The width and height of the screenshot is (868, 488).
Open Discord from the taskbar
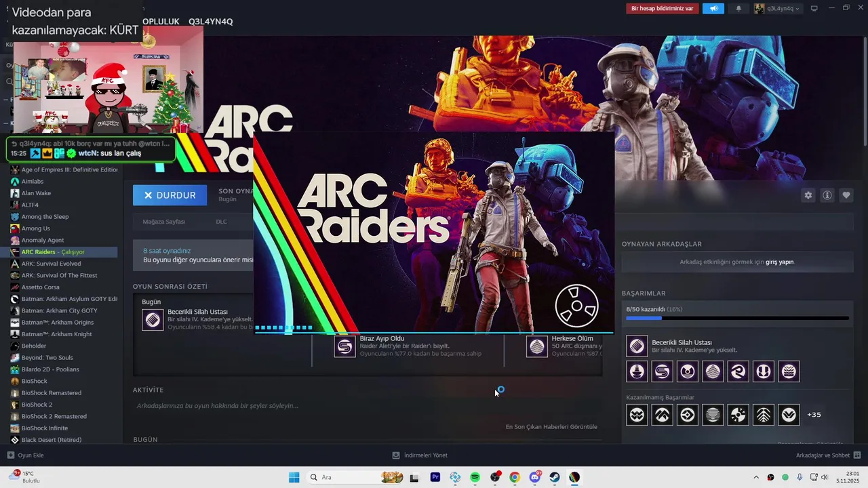coord(535,477)
